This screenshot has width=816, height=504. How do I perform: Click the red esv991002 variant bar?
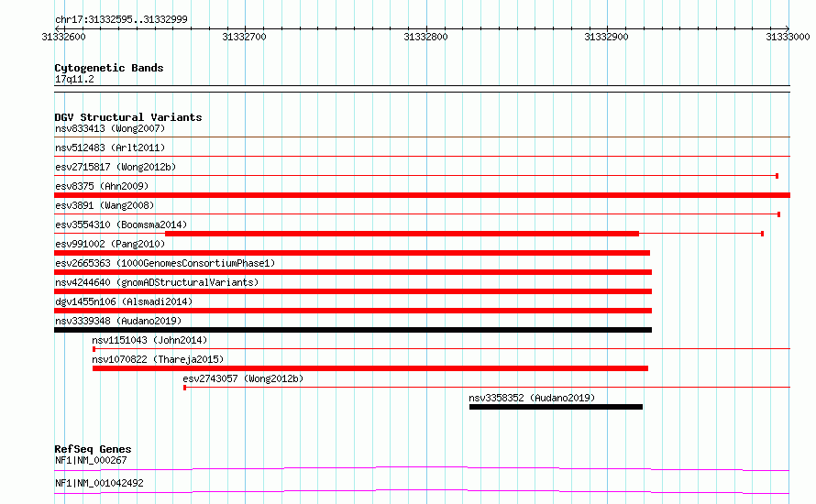click(x=352, y=253)
